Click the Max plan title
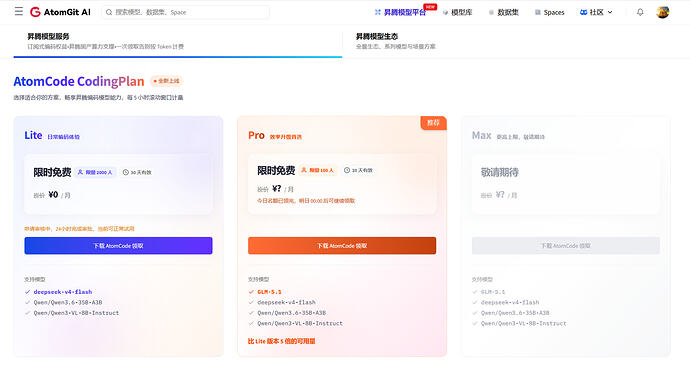Screen dimensions: 690x365 click(481, 135)
